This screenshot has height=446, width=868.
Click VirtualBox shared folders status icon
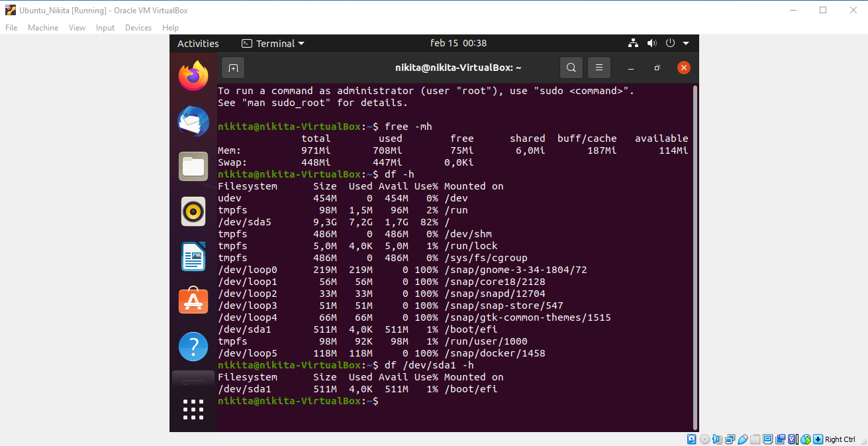click(x=755, y=439)
